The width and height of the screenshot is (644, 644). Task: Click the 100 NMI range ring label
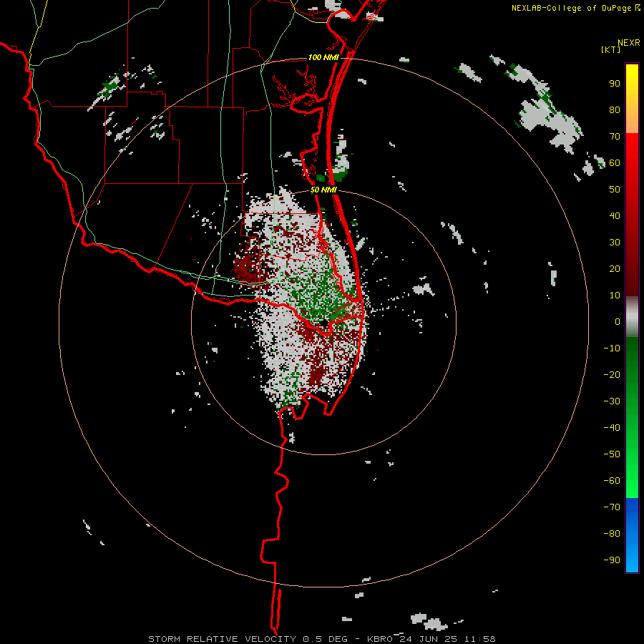[323, 57]
